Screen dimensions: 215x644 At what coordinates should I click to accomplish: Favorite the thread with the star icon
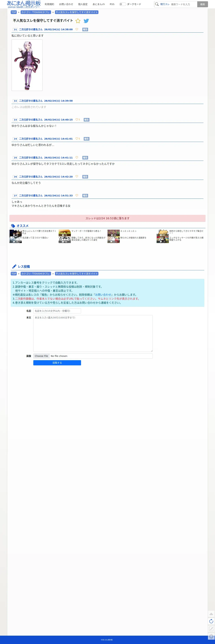tap(78, 21)
